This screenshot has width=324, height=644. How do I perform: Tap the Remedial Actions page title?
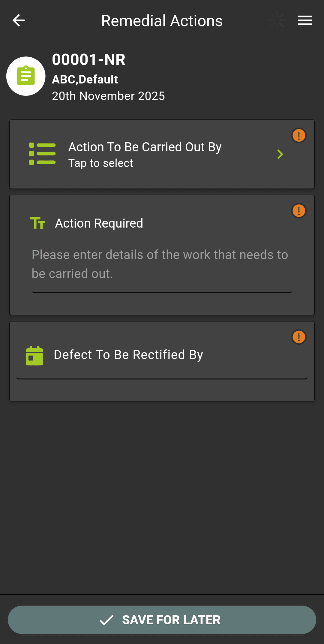pyautogui.click(x=162, y=21)
